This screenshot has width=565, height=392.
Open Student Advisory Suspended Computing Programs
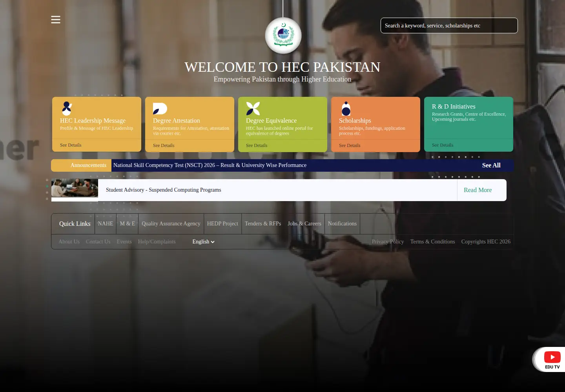164,190
